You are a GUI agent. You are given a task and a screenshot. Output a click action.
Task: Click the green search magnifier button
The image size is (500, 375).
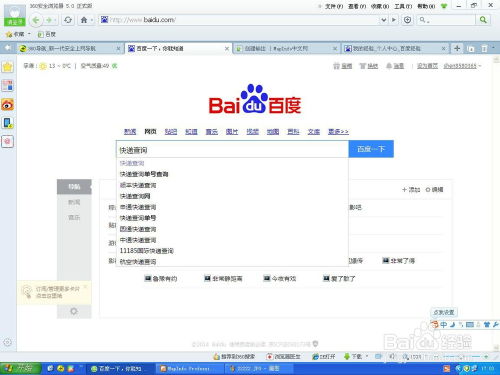(x=483, y=20)
